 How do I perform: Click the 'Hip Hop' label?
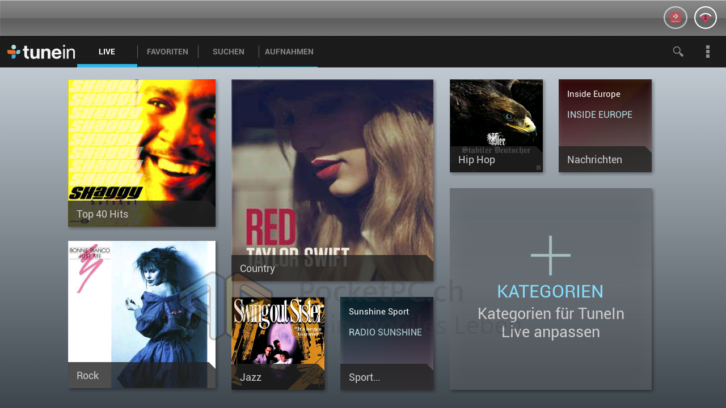click(x=476, y=160)
